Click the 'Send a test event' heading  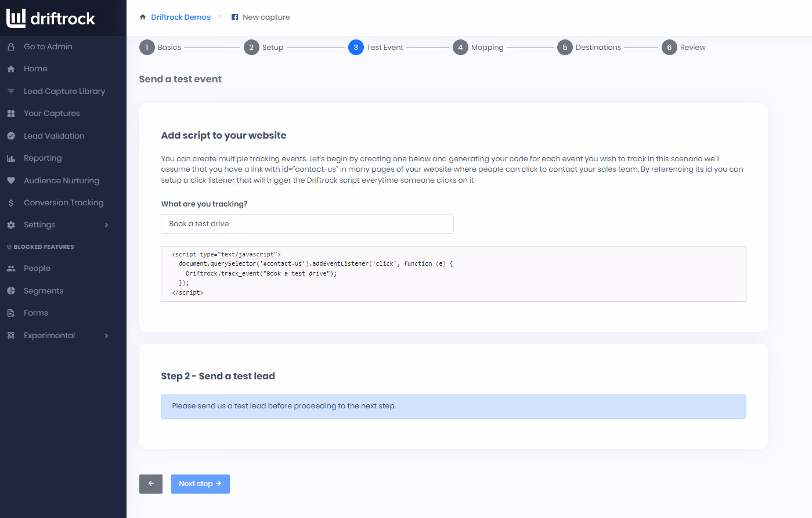coord(181,79)
